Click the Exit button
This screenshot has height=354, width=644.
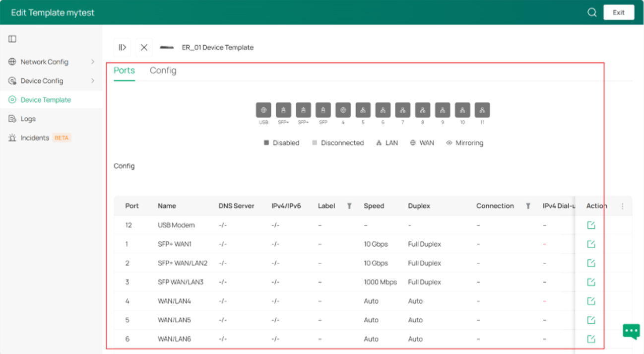[x=619, y=12]
